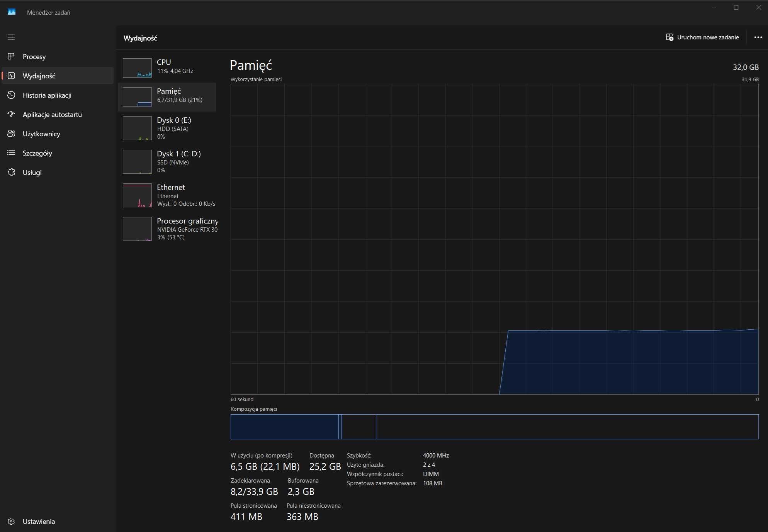Screen dimensions: 768x532
Task: Click the 'Wykorzystanie pamięci' graph label
Action: [x=256, y=80]
